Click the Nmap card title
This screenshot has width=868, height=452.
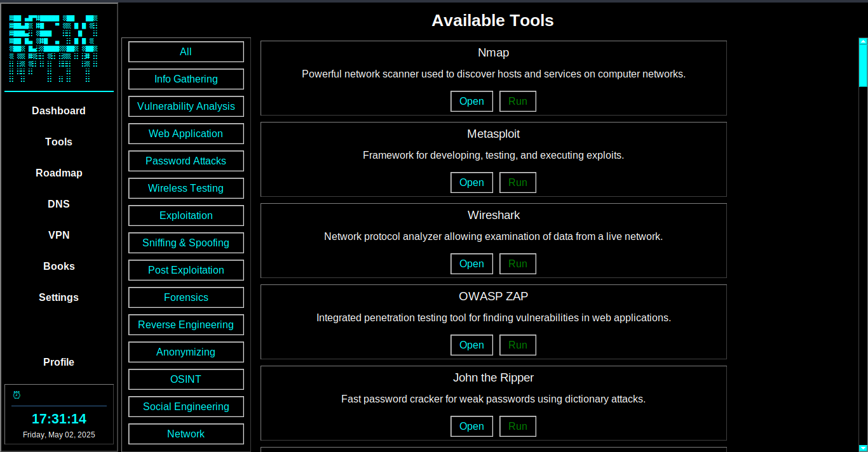point(494,53)
